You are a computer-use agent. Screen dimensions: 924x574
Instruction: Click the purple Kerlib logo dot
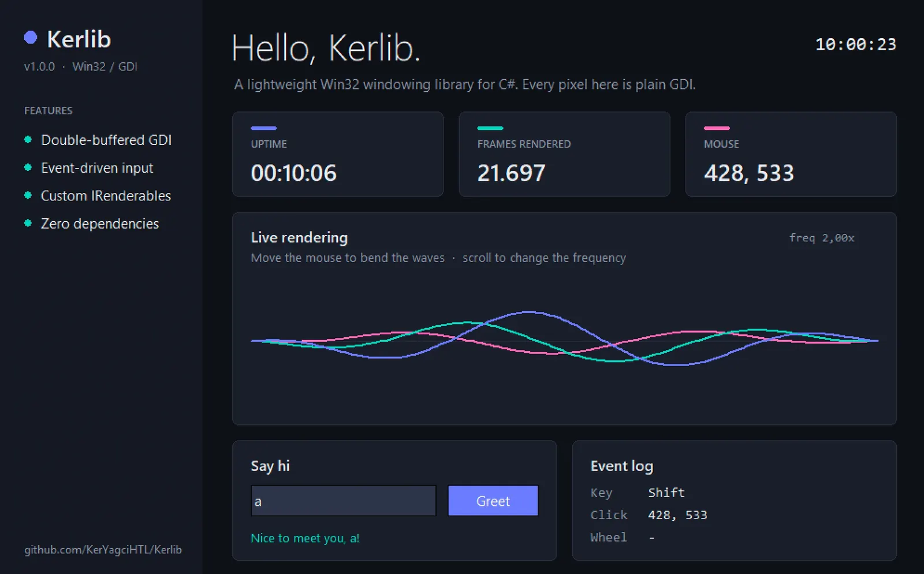coord(31,38)
